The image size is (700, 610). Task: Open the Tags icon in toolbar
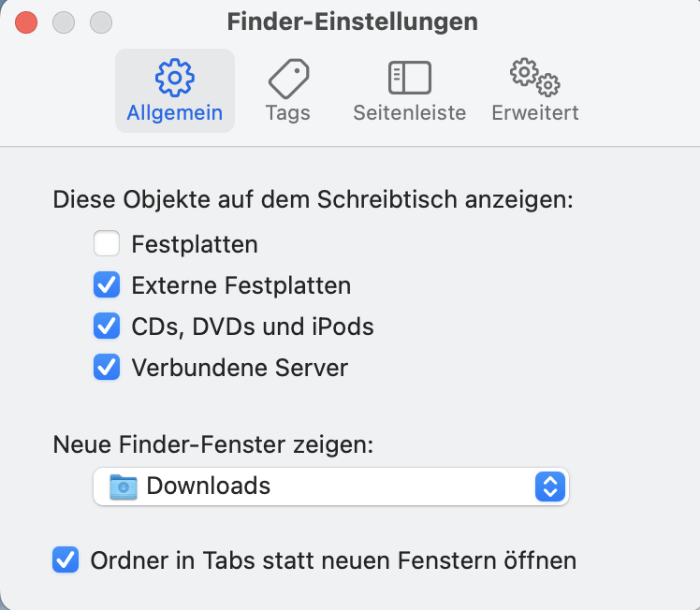tap(288, 77)
